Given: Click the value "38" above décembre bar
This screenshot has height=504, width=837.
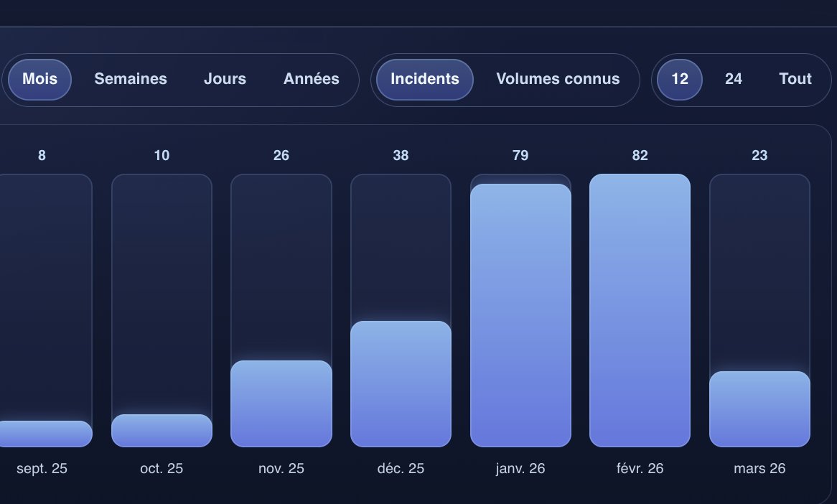Looking at the screenshot, I should coord(401,155).
